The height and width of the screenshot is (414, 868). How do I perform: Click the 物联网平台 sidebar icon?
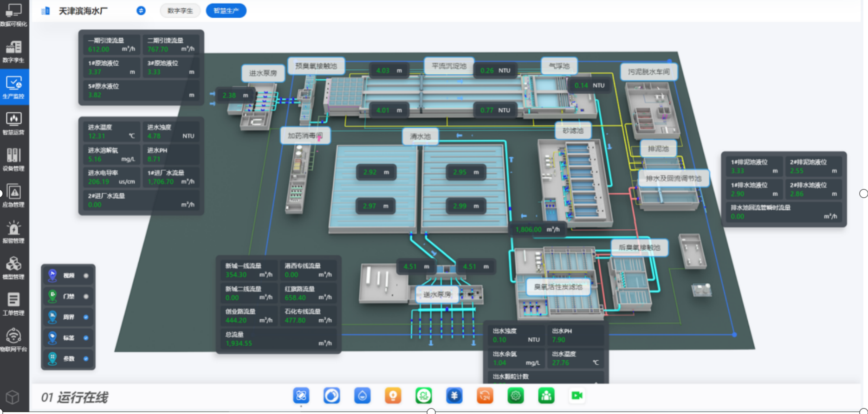(x=13, y=340)
